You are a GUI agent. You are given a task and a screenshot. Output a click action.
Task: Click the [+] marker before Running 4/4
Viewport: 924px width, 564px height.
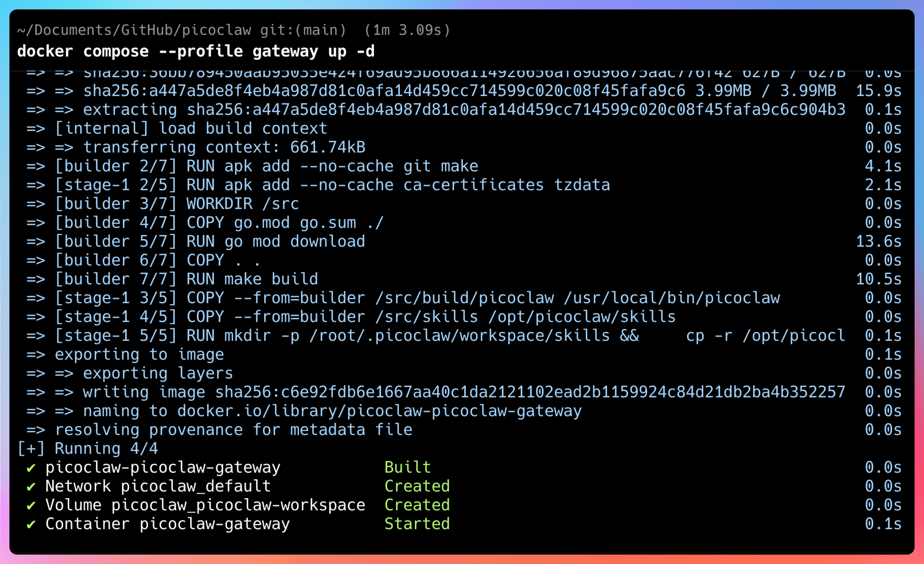click(31, 449)
